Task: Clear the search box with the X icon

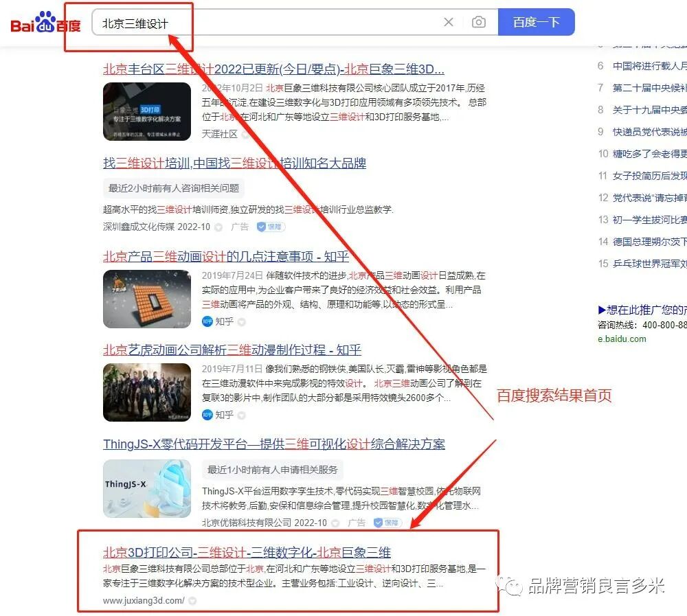Action: click(x=448, y=22)
